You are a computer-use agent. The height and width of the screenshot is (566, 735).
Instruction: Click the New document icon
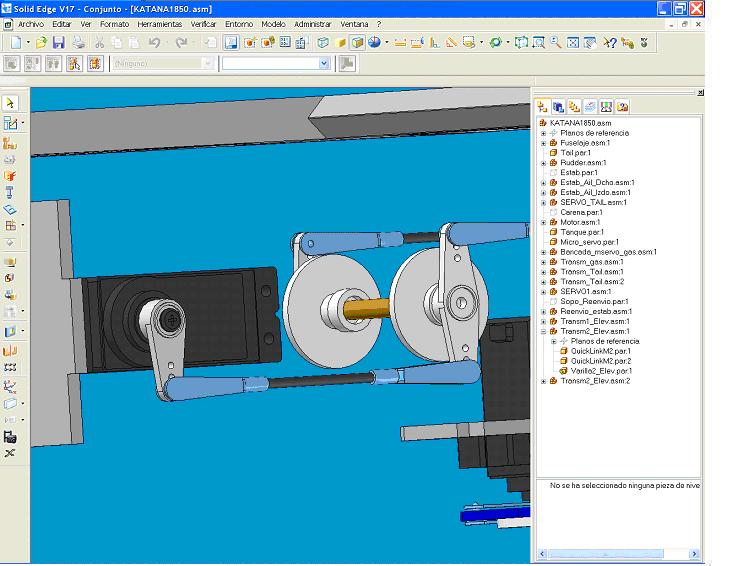click(x=15, y=43)
